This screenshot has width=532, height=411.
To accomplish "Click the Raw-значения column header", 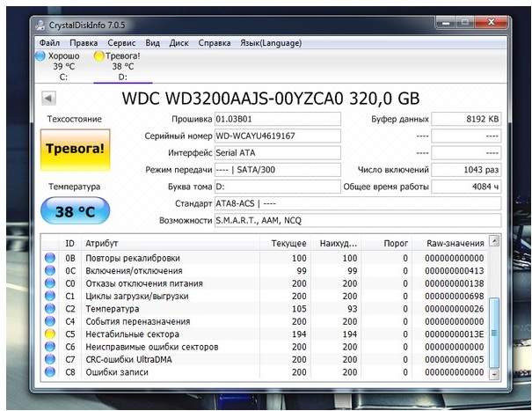I will pyautogui.click(x=450, y=243).
